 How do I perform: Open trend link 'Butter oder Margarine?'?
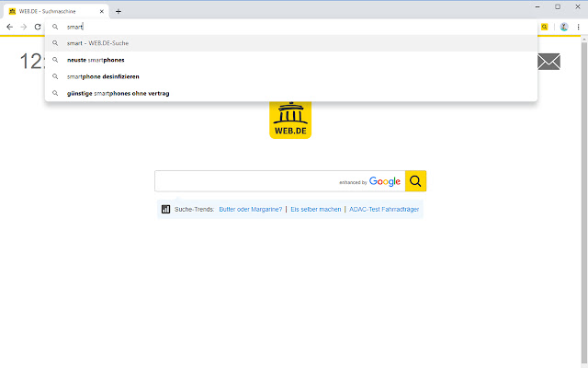click(x=251, y=209)
